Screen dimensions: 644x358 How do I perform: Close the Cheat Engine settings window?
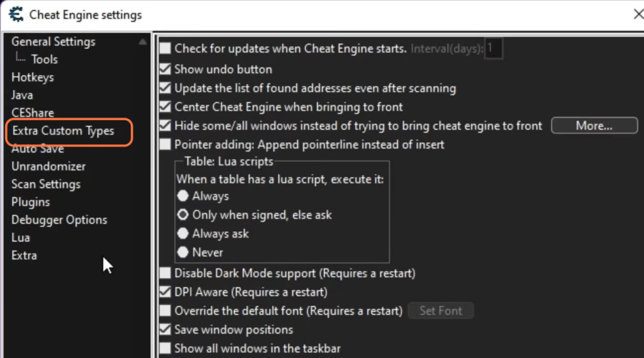[x=638, y=14]
